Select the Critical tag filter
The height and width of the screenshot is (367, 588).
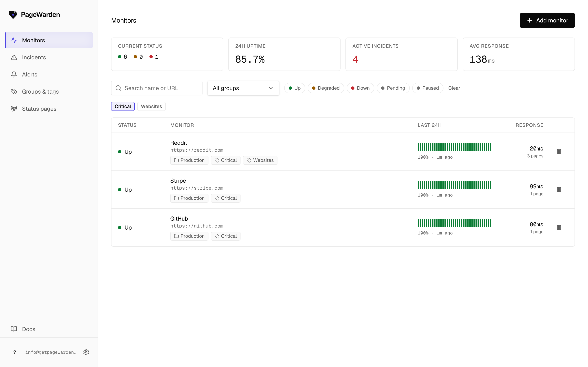(123, 106)
